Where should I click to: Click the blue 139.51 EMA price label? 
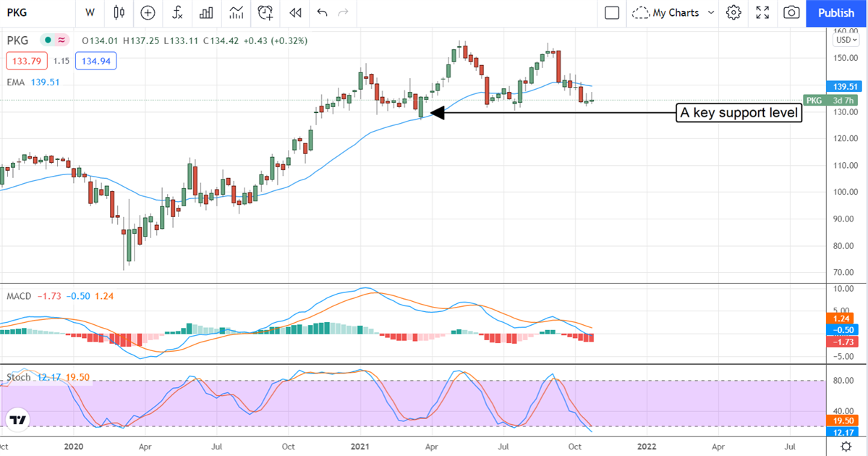point(843,86)
